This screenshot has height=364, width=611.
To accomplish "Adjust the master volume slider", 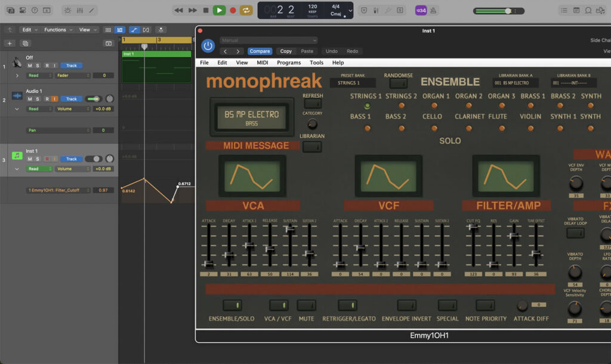I will 508,11.
